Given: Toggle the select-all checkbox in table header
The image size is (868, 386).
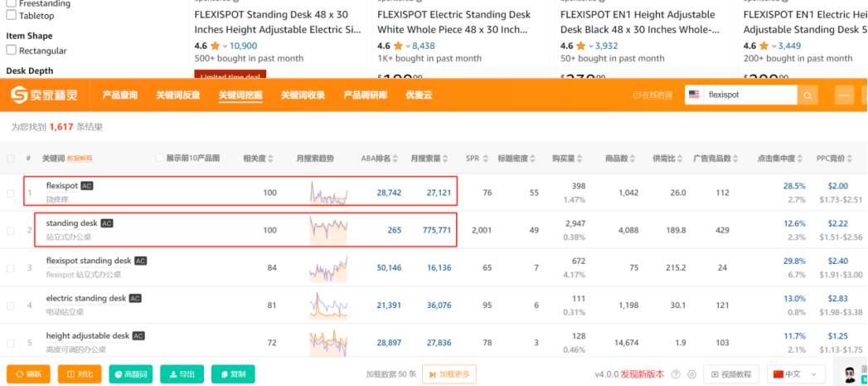Looking at the screenshot, I should pos(11,158).
